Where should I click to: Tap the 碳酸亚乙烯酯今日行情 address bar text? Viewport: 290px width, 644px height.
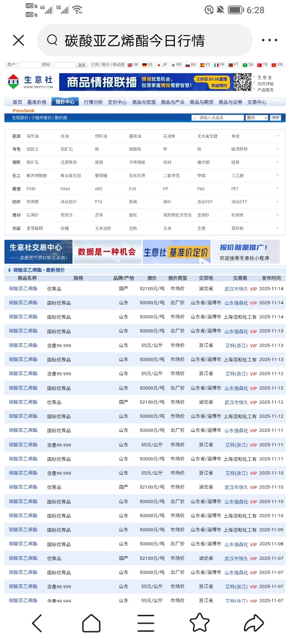point(135,40)
